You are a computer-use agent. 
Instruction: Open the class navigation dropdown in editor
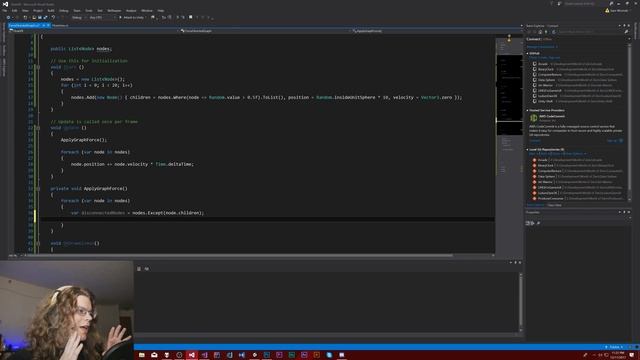click(265, 31)
